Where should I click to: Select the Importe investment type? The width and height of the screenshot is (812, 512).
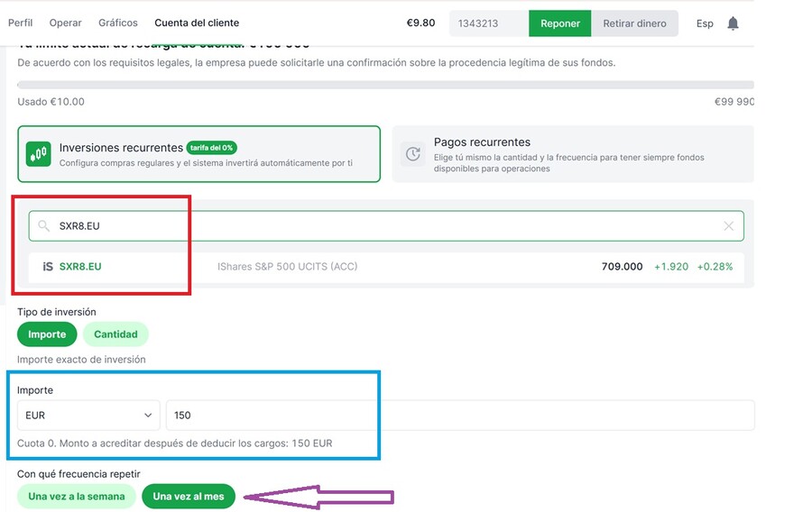coord(47,334)
